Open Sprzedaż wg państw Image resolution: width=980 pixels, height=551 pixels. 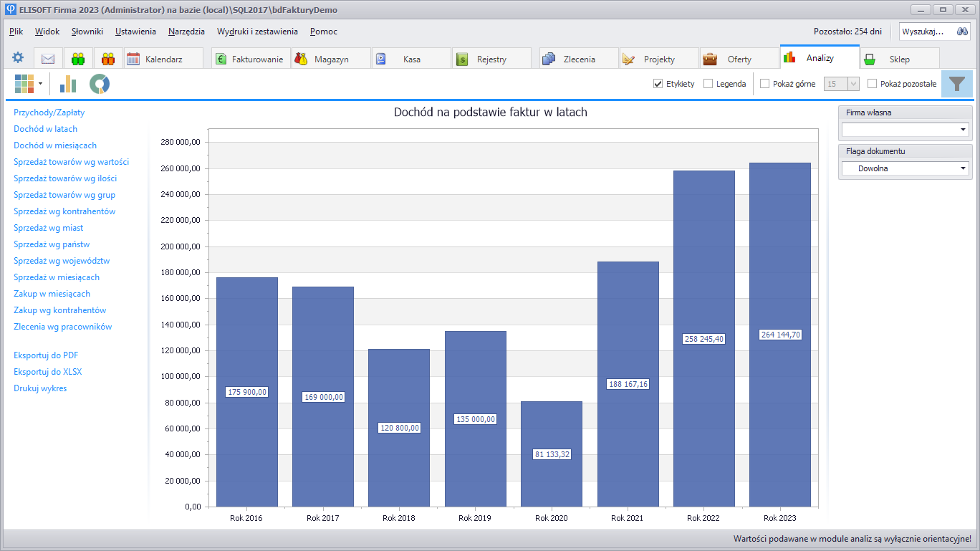(x=52, y=244)
